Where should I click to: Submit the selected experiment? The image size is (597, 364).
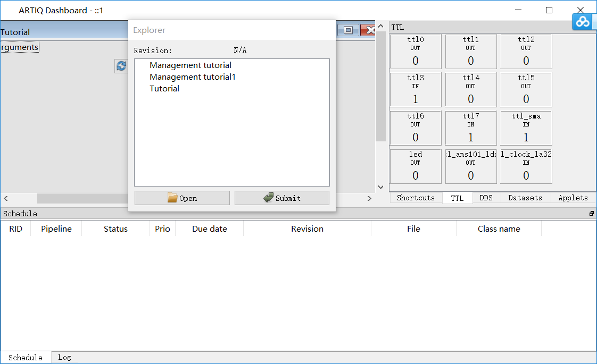click(x=282, y=198)
